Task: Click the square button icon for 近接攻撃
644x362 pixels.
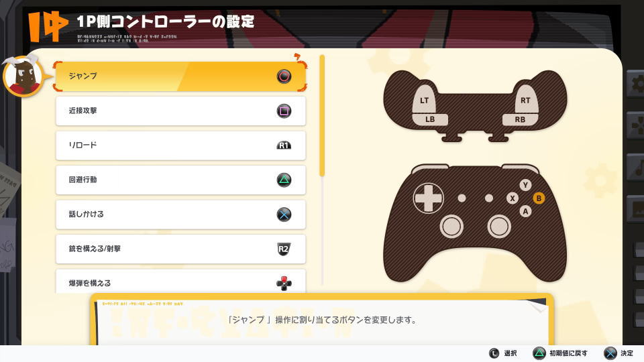Action: 284,111
